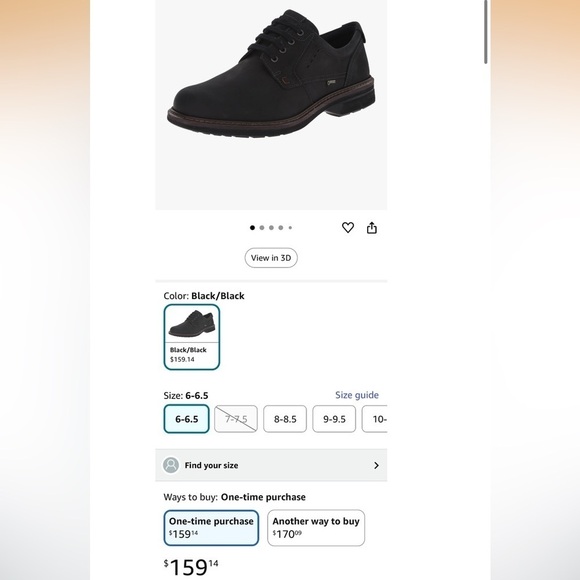Viewport: 580px width, 580px height.
Task: Select the One-time purchase option
Action: (x=211, y=528)
